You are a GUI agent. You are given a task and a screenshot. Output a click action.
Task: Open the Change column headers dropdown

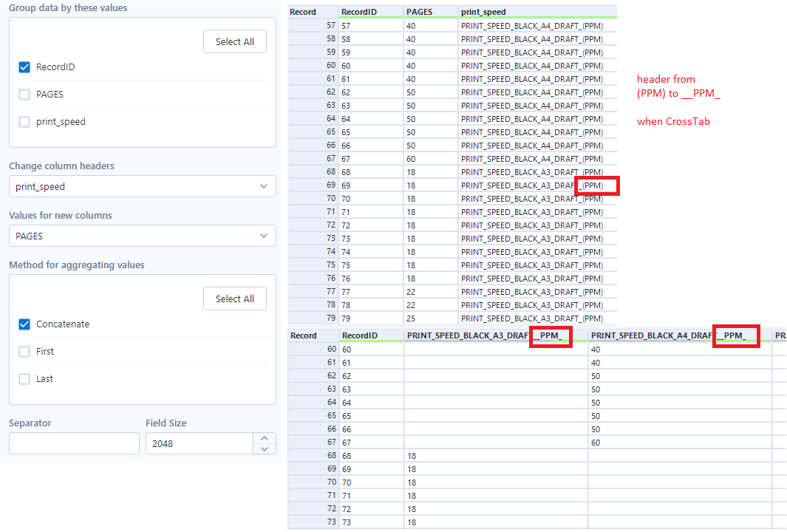pyautogui.click(x=141, y=186)
